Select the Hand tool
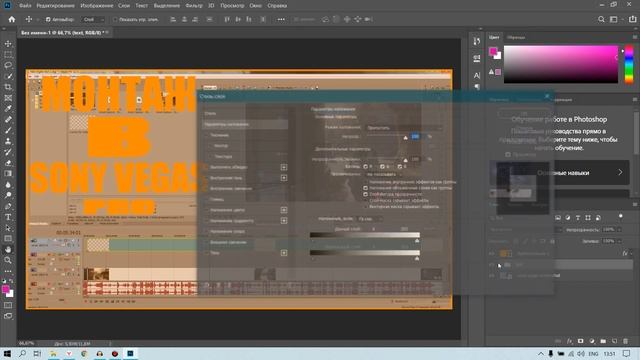640x360 pixels. click(8, 249)
